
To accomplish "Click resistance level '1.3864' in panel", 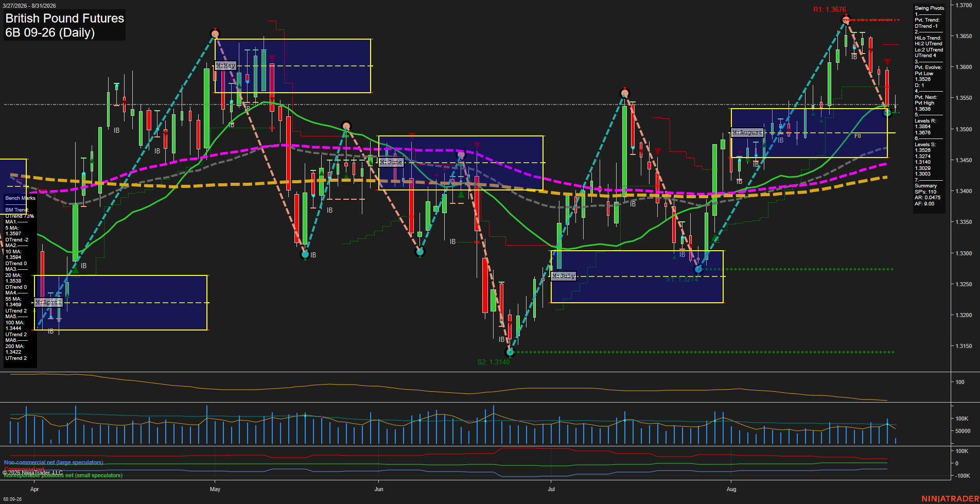I will (x=922, y=127).
